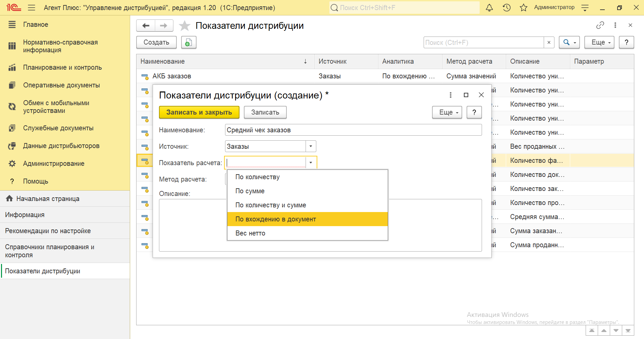
Task: Go forward with the right arrow button
Action: (x=164, y=25)
